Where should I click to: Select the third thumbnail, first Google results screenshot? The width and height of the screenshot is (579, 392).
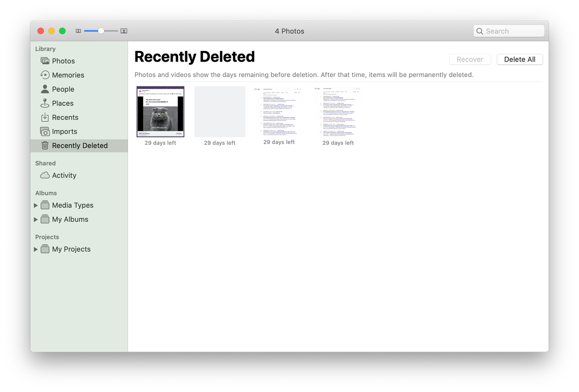[x=279, y=112]
